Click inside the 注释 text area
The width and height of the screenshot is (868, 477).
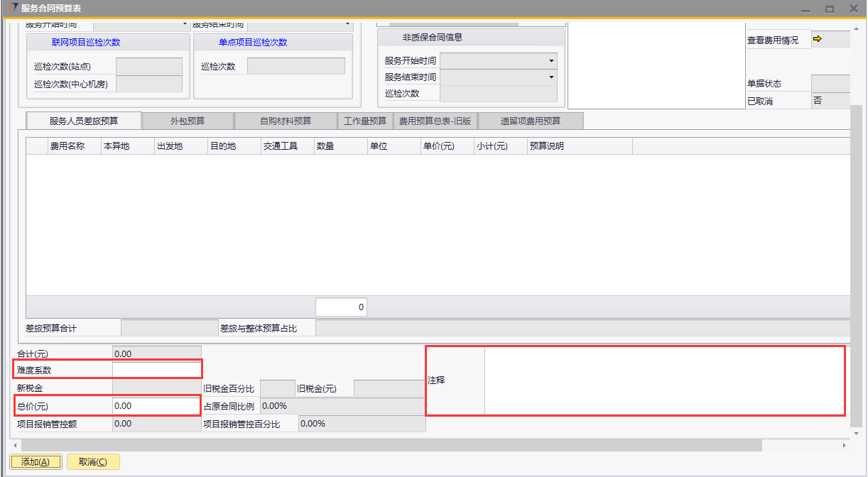(x=664, y=380)
